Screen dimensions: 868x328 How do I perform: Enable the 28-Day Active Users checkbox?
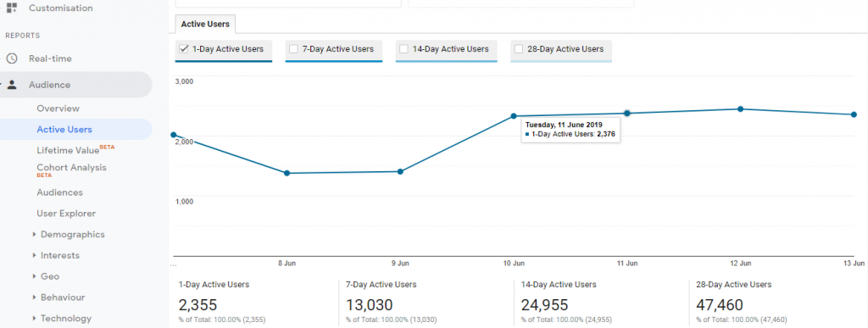519,48
